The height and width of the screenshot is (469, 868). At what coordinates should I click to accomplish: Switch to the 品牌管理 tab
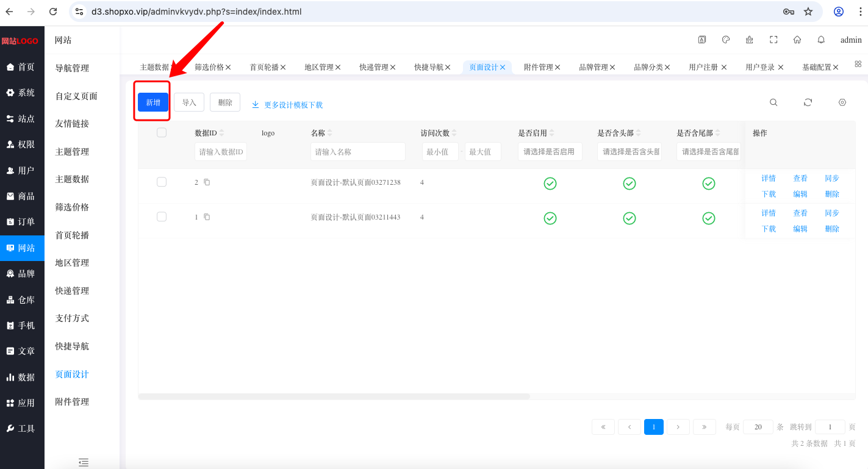pyautogui.click(x=594, y=67)
